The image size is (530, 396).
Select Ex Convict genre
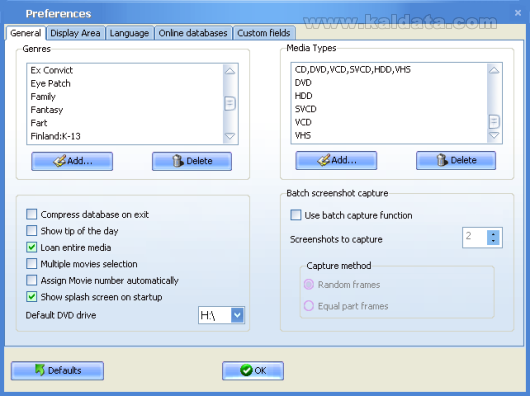pyautogui.click(x=125, y=70)
